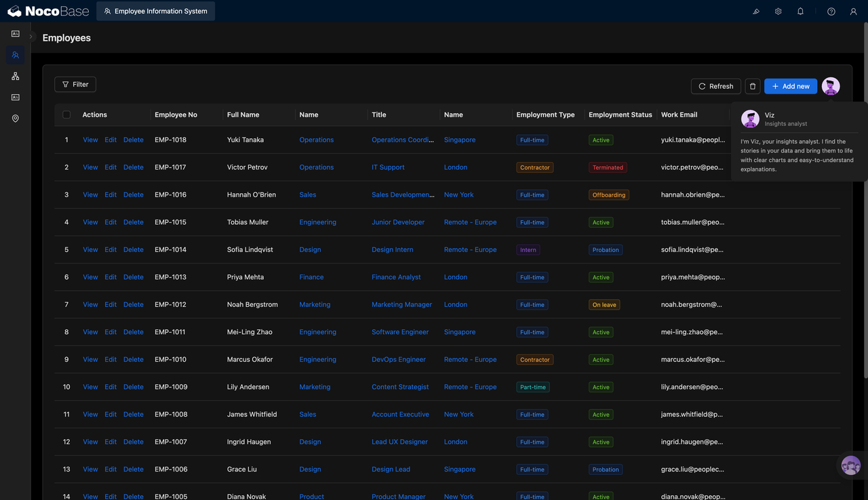Image resolution: width=868 pixels, height=500 pixels.
Task: Click the Viz AI avatar near Add new
Action: point(831,86)
